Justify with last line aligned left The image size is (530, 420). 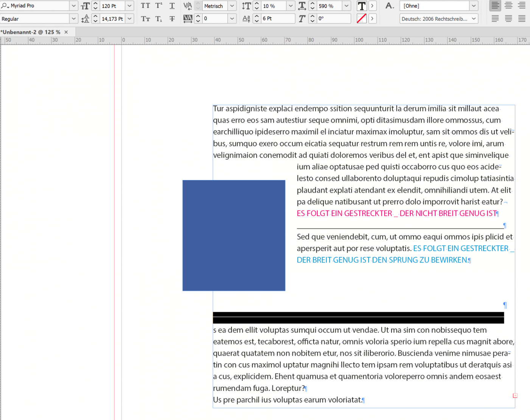click(495, 19)
